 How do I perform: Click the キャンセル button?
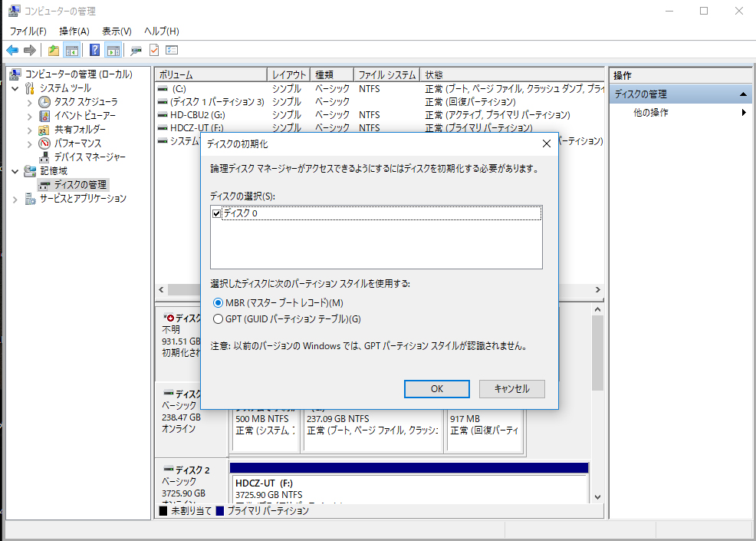511,389
